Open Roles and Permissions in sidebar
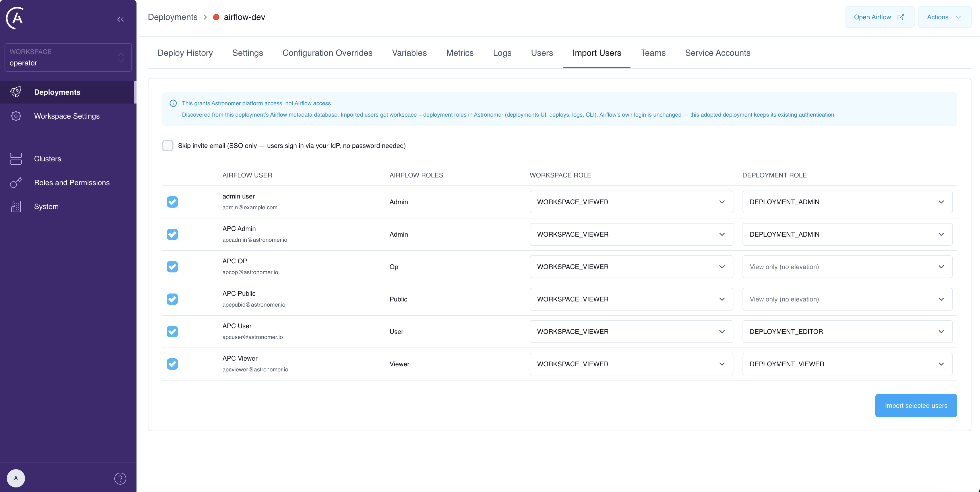The image size is (980, 492). click(x=68, y=183)
